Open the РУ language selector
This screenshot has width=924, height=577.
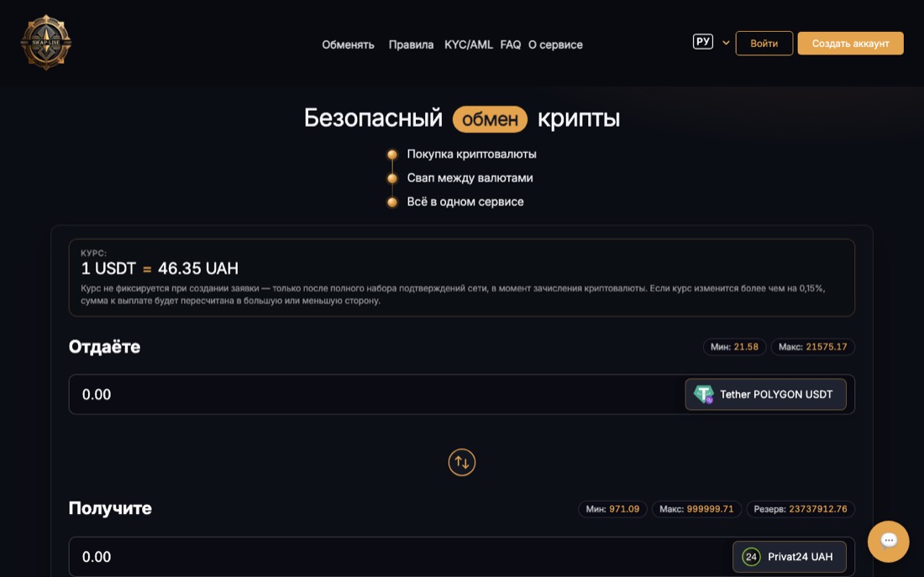pyautogui.click(x=702, y=42)
